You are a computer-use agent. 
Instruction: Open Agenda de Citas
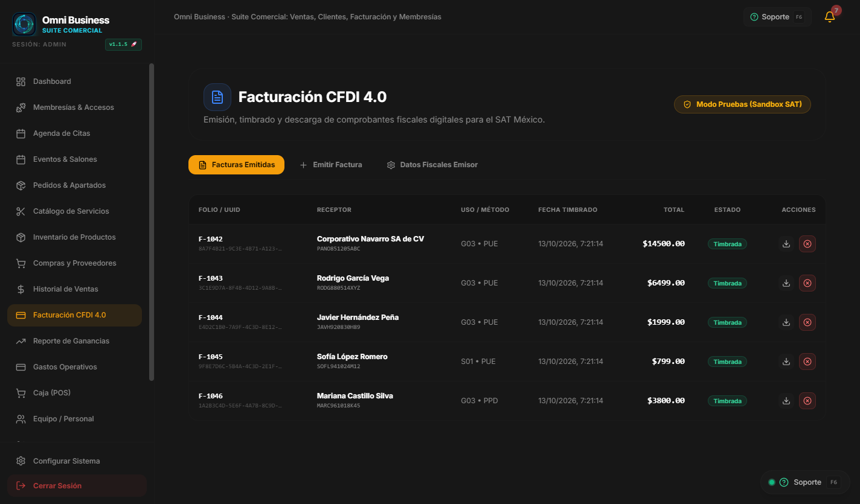click(74, 133)
